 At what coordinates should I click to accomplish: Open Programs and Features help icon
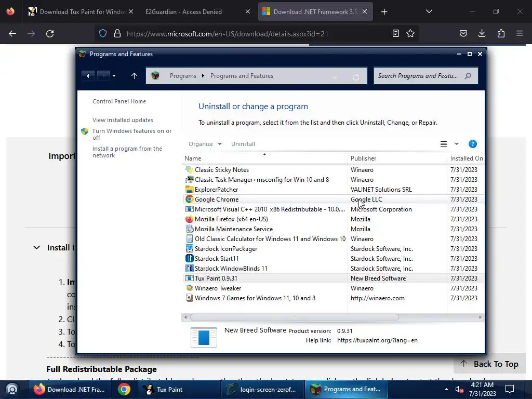click(x=472, y=144)
